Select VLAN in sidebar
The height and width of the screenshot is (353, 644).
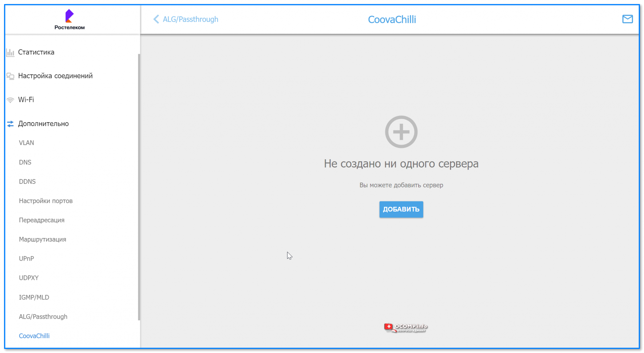tap(26, 143)
